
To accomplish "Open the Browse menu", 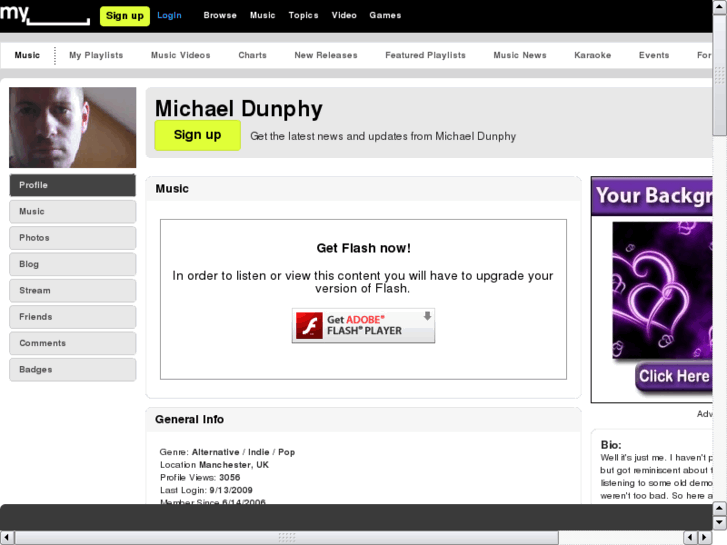I will point(220,15).
